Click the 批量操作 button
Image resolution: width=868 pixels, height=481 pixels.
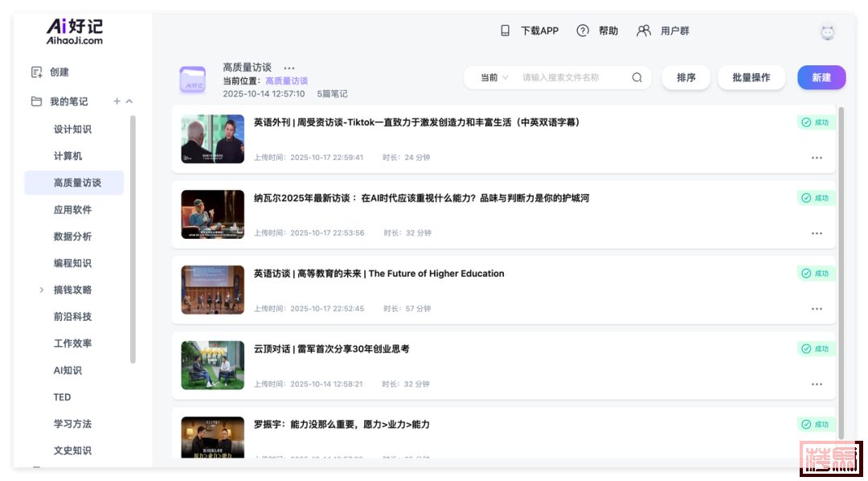[751, 78]
